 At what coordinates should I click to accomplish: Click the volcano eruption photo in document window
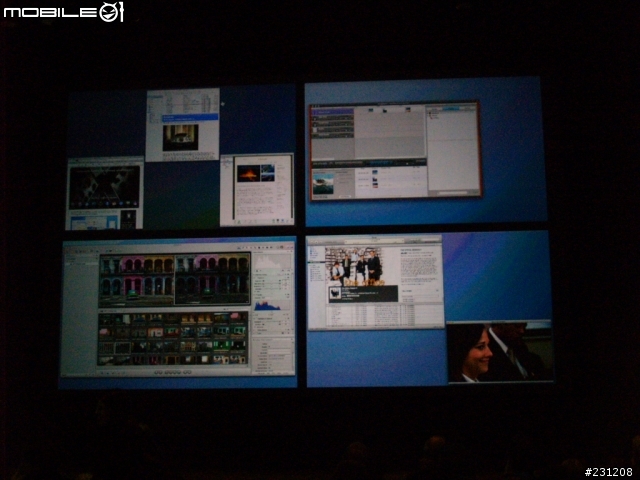point(248,173)
